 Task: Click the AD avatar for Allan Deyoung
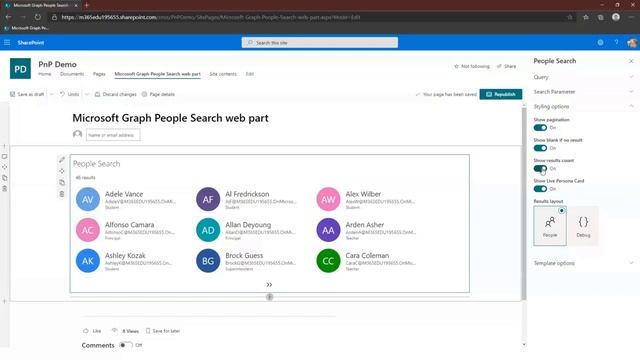click(x=208, y=230)
